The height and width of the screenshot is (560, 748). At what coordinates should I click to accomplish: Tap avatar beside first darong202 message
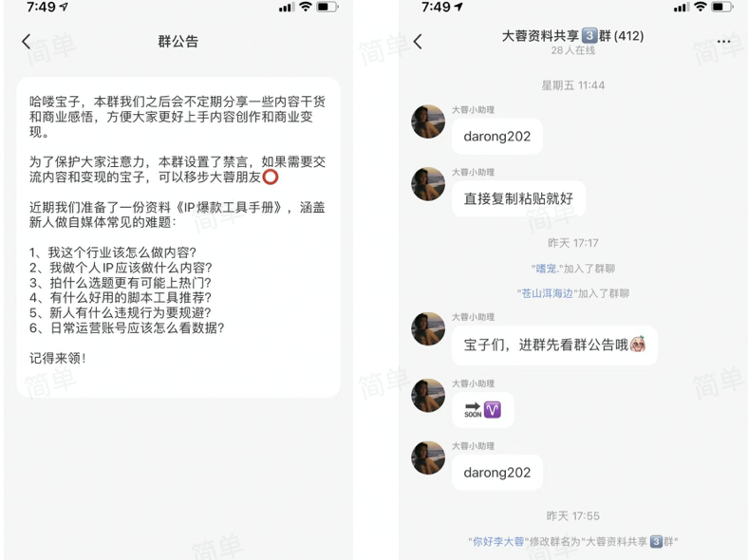(x=428, y=121)
